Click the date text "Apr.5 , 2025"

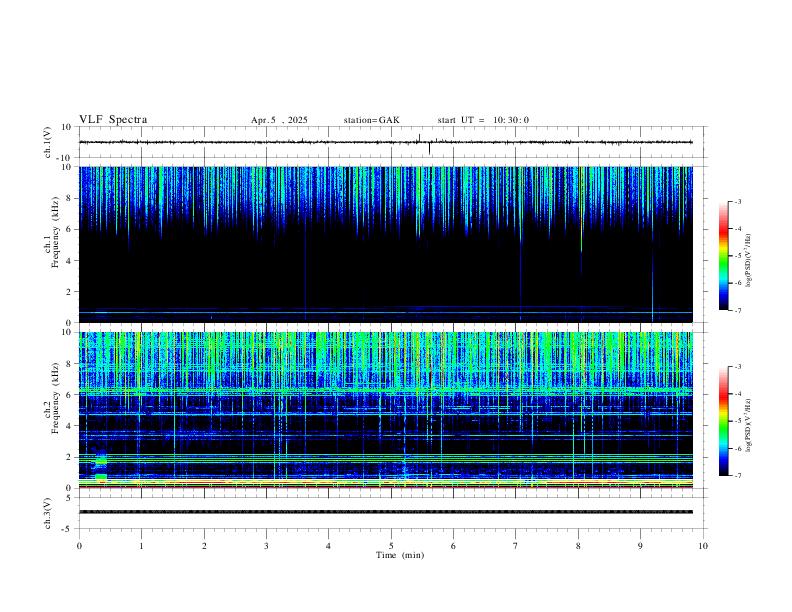tap(279, 120)
